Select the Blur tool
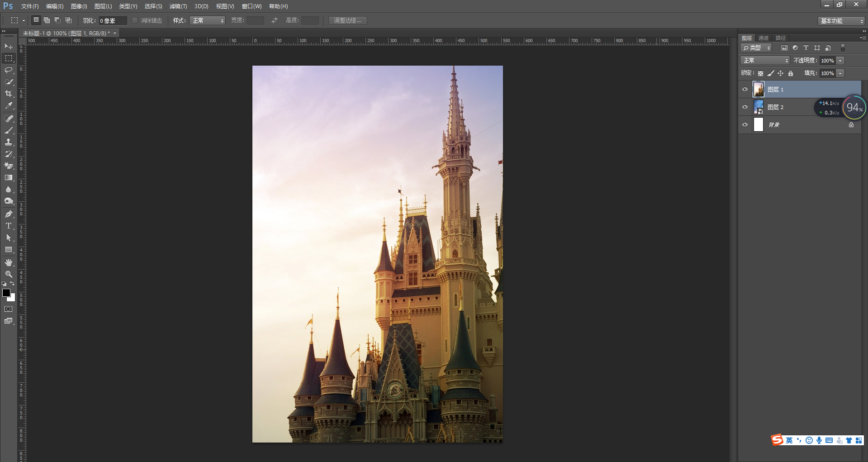The width and height of the screenshot is (868, 462). [x=9, y=189]
